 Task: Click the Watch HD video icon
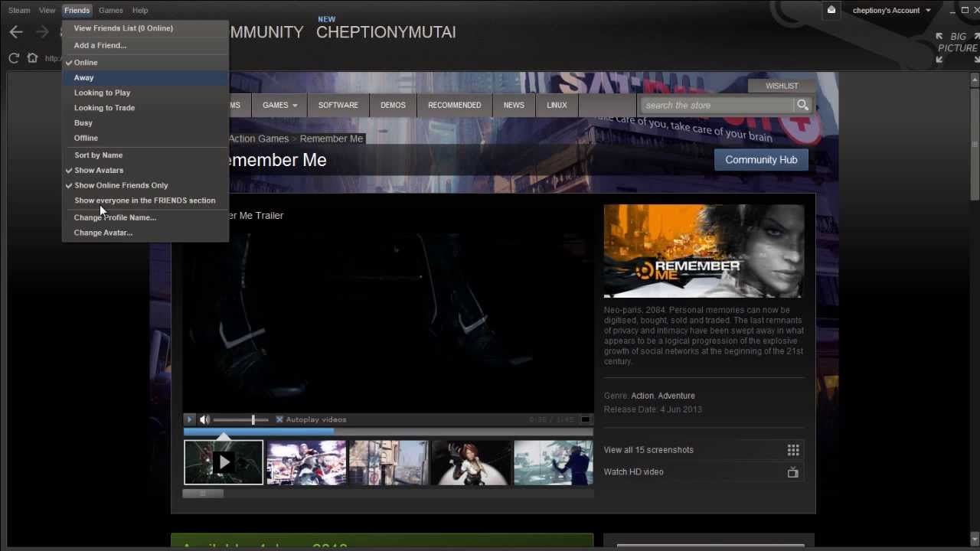click(793, 472)
